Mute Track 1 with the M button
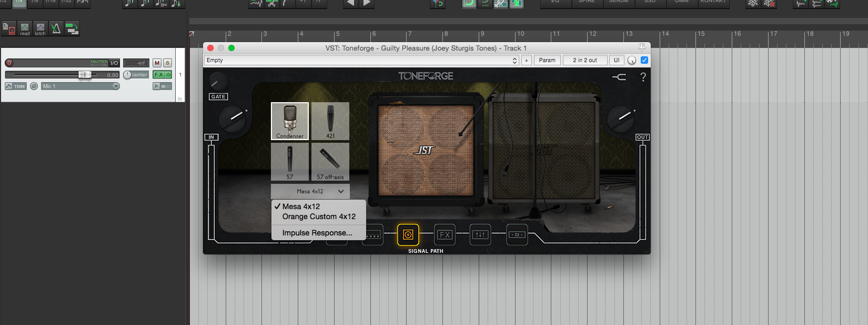 (x=157, y=63)
